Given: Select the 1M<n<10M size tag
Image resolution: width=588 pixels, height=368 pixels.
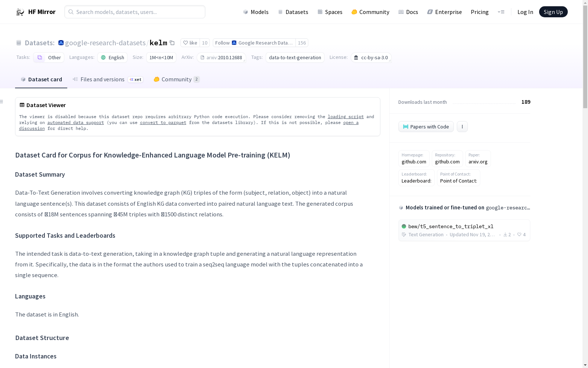Looking at the screenshot, I should point(161,57).
